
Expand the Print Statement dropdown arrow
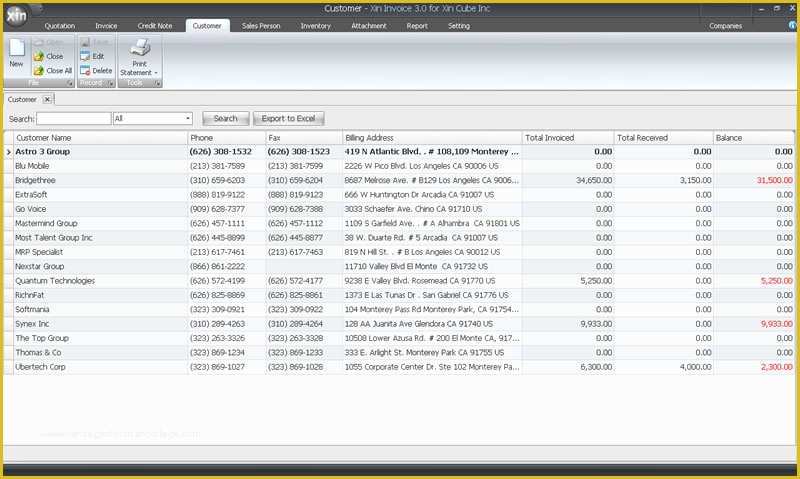point(156,73)
